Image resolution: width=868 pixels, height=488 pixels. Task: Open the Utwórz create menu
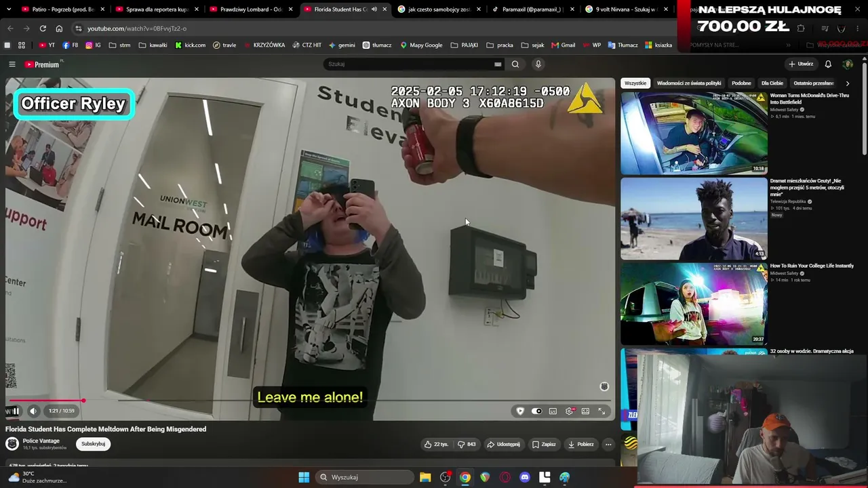[x=801, y=64]
